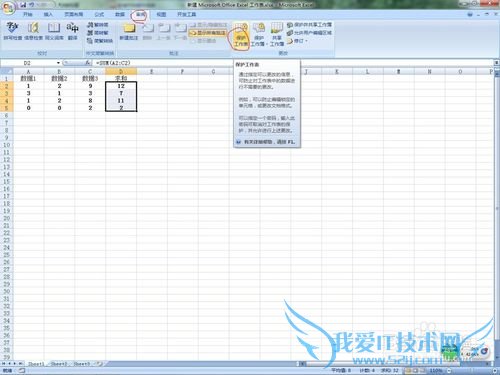Click the Save icon in the quick access toolbar
This screenshot has width=500, height=375.
[23, 5]
